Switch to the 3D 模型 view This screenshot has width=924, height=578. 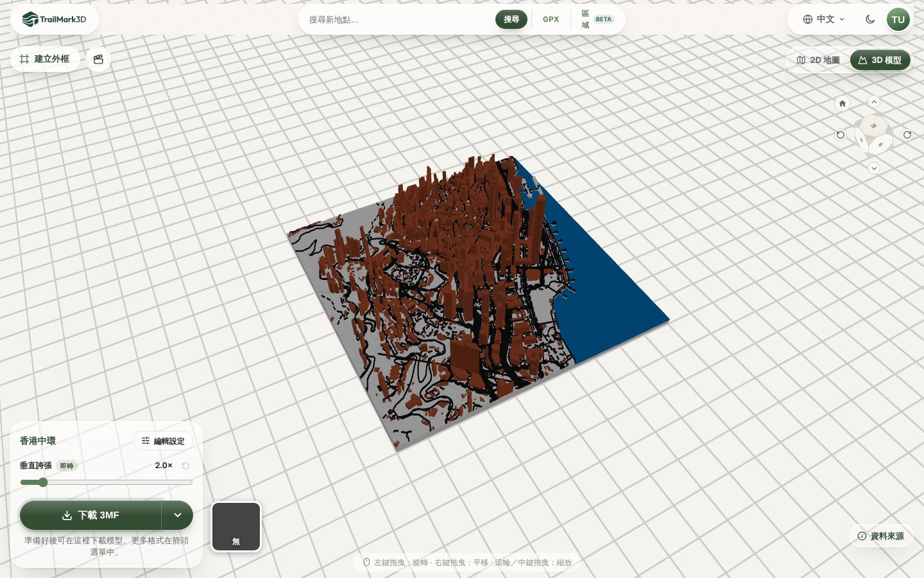click(x=880, y=60)
